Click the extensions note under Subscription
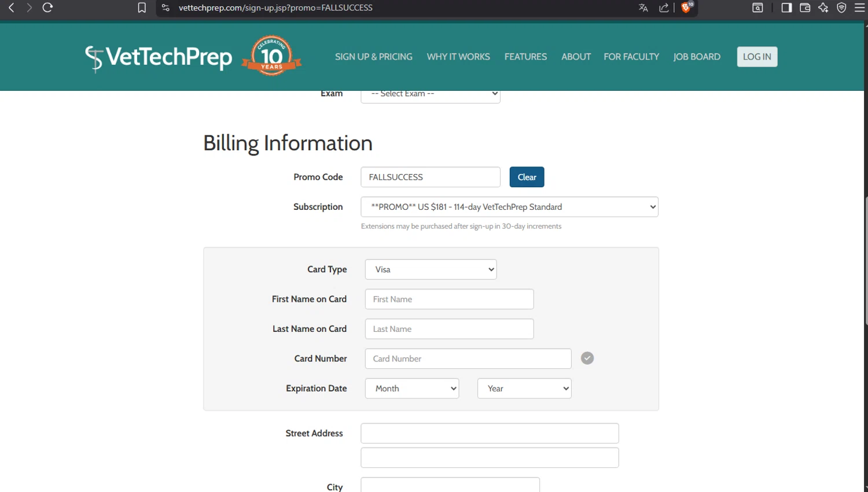 pos(461,226)
